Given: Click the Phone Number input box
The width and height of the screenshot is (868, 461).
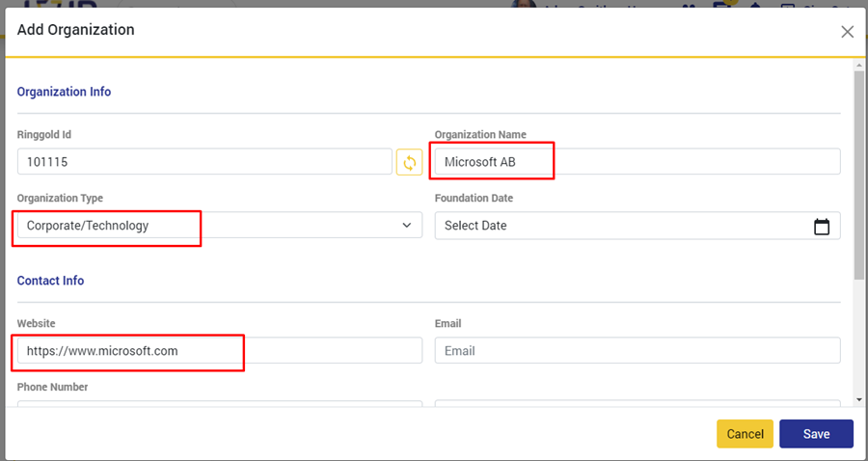Looking at the screenshot, I should click(219, 403).
